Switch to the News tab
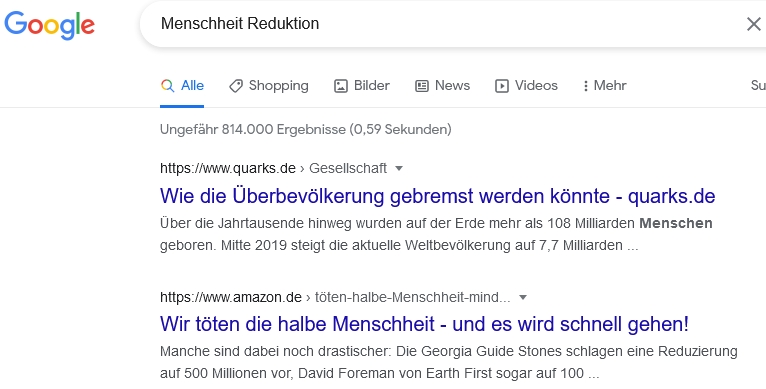 click(x=442, y=86)
